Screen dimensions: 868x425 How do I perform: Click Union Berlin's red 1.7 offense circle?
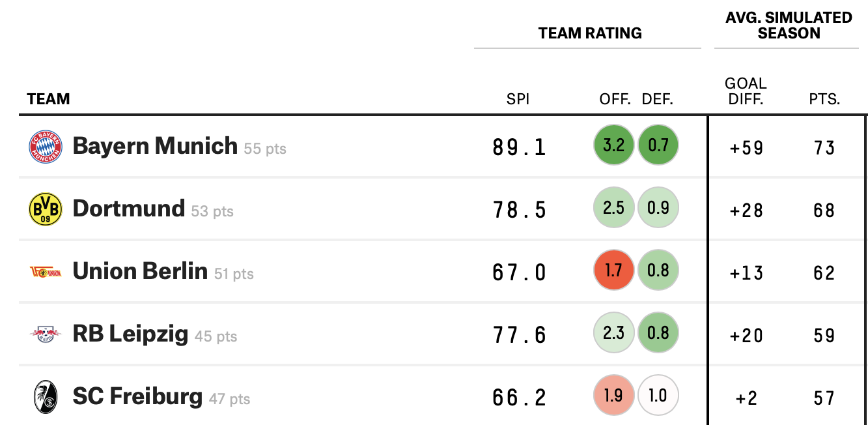click(613, 270)
